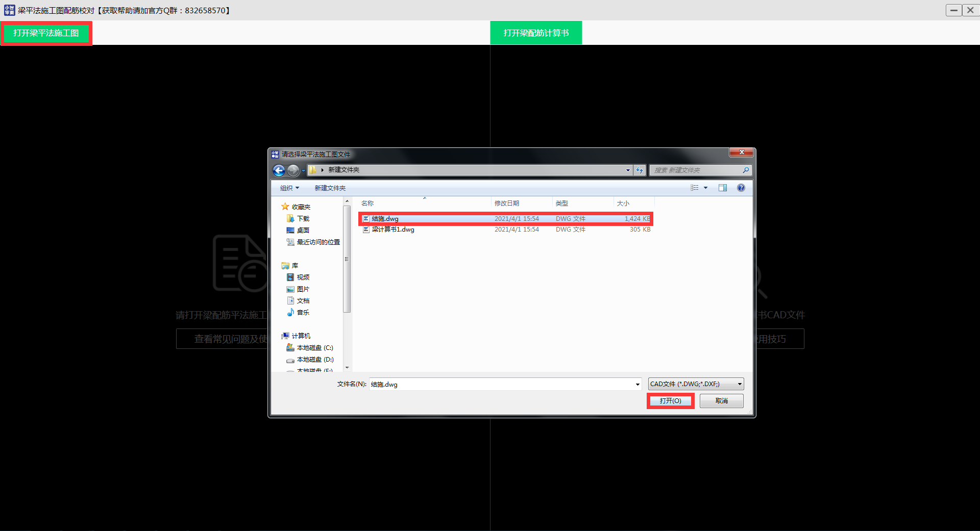Click 打开梁平法施工图 green button
Screen dimensions: 980x531
[x=46, y=33]
